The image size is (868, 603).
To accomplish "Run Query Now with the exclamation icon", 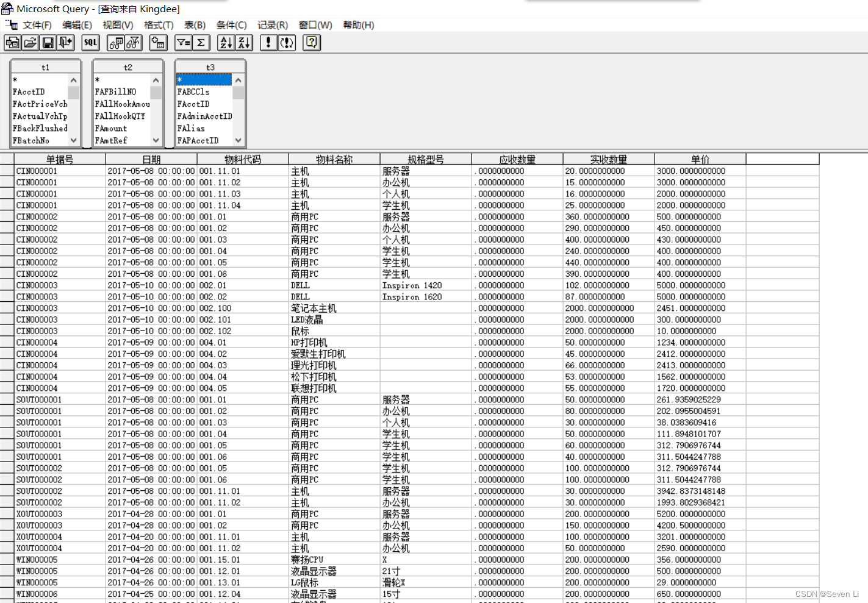I will pyautogui.click(x=269, y=43).
